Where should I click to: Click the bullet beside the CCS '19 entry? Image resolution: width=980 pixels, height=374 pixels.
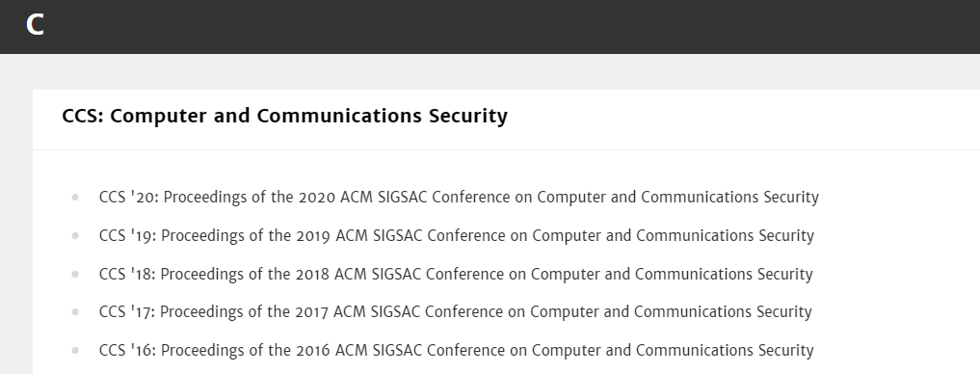(75, 236)
